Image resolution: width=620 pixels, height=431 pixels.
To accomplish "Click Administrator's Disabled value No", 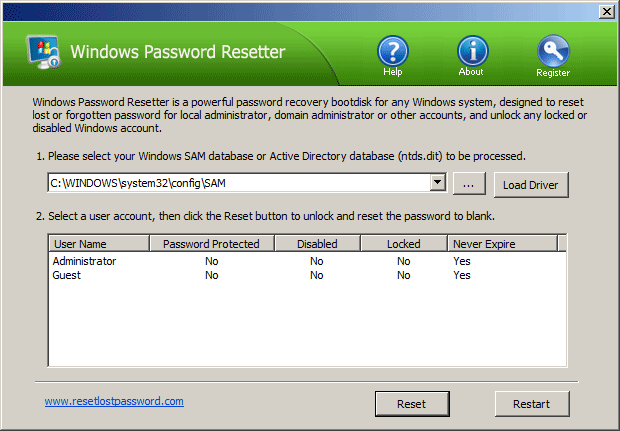I will [x=317, y=261].
